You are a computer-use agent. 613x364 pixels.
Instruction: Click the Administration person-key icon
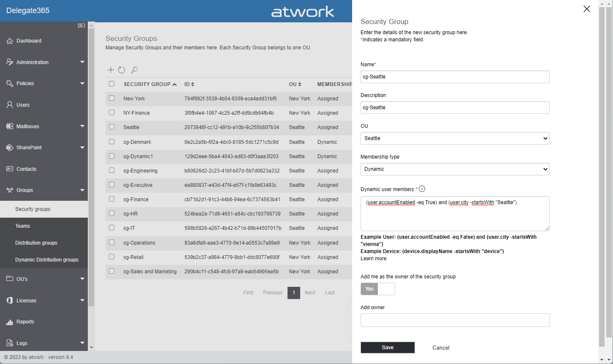point(10,62)
